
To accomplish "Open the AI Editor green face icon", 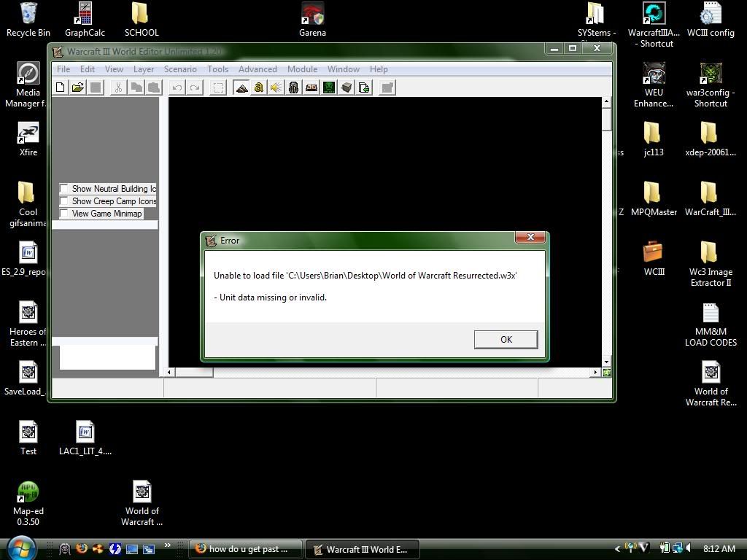I will tap(329, 87).
